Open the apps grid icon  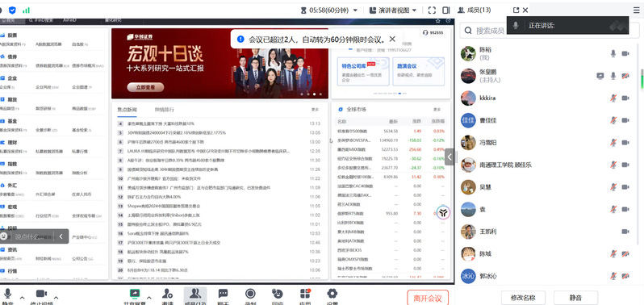point(305,294)
